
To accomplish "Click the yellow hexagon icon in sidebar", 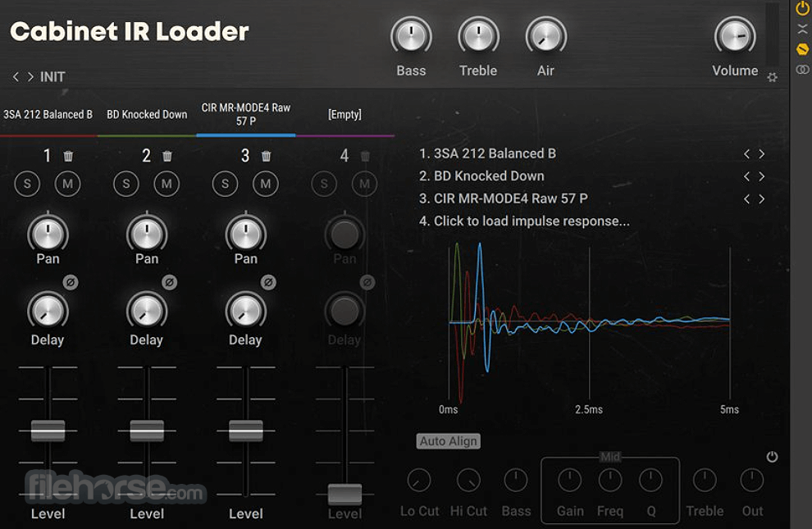I will [x=802, y=49].
